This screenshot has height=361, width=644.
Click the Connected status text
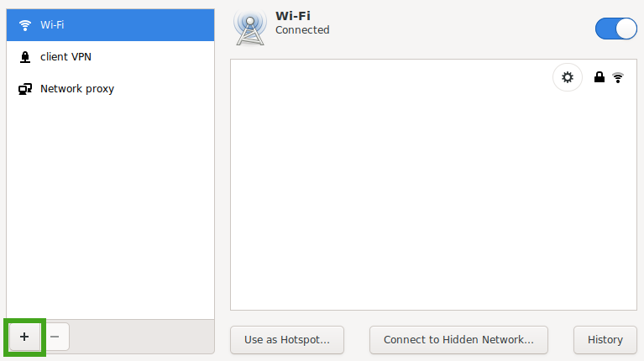(x=302, y=30)
